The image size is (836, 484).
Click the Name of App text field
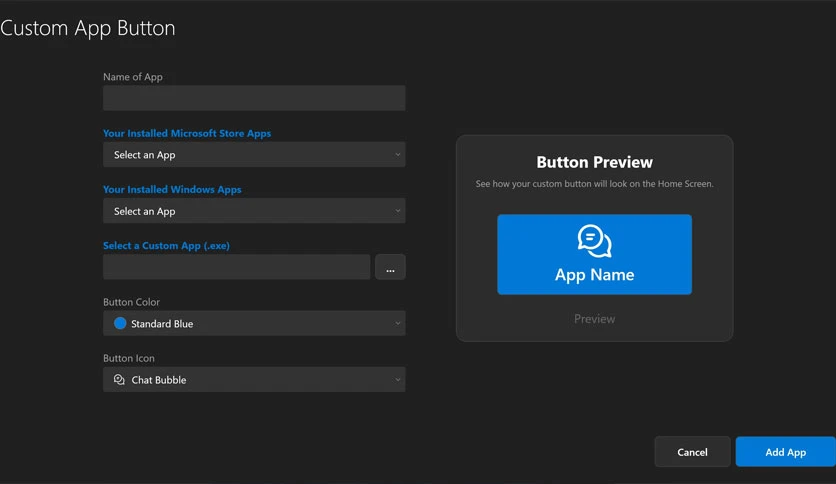(254, 98)
